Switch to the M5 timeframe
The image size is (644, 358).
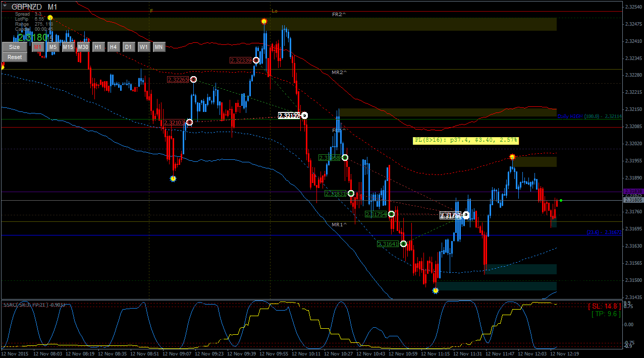53,47
